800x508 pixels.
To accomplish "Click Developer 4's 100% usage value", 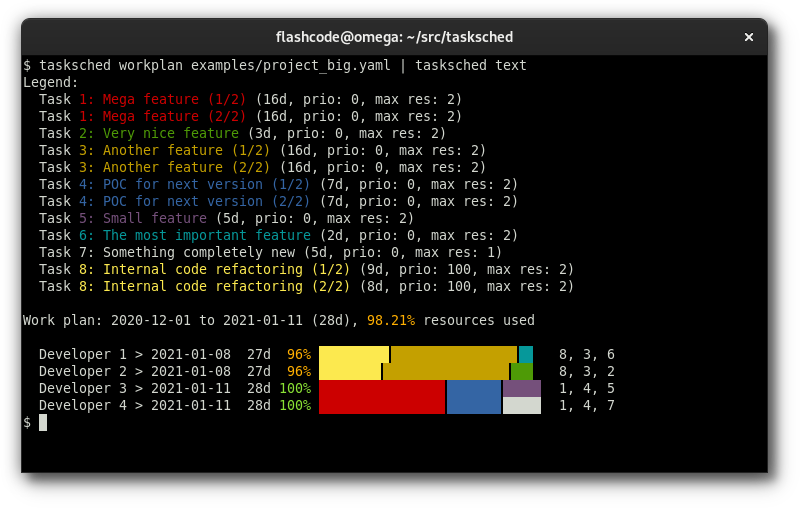I will coord(295,405).
